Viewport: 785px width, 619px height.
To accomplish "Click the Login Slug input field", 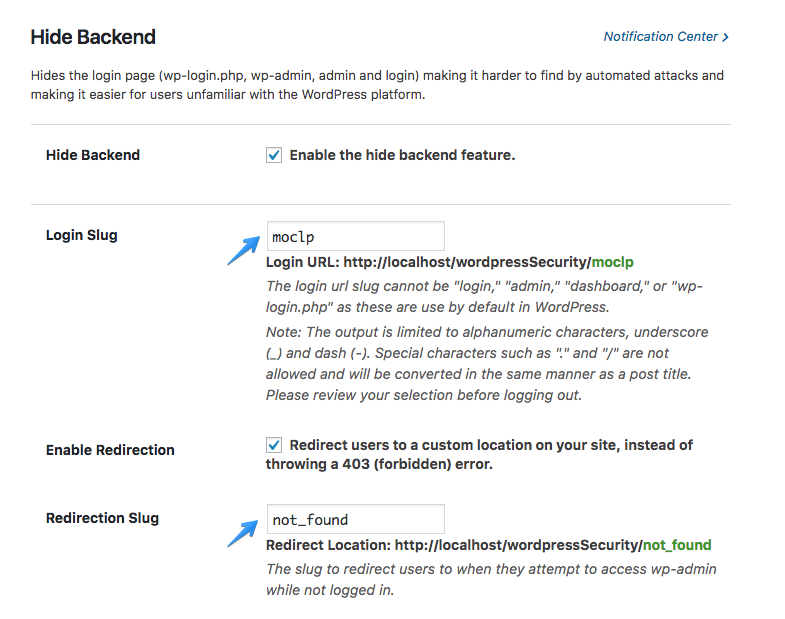I will coord(355,236).
